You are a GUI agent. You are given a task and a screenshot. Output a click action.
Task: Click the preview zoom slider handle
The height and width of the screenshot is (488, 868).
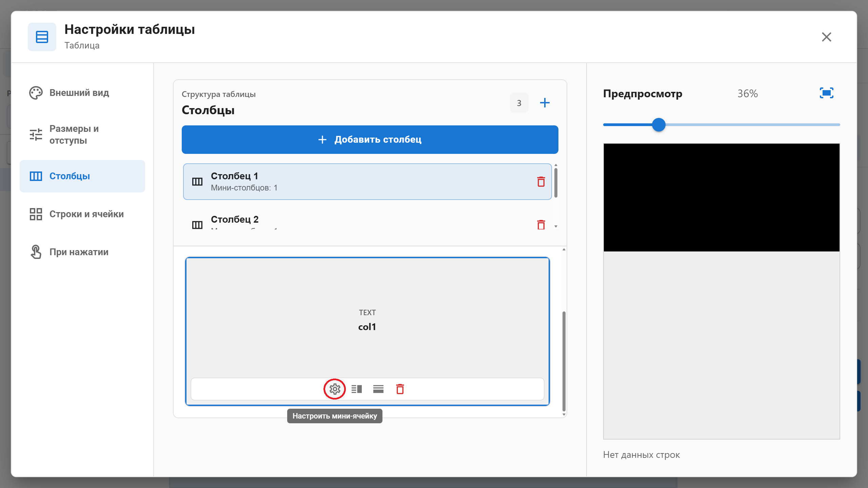click(659, 125)
